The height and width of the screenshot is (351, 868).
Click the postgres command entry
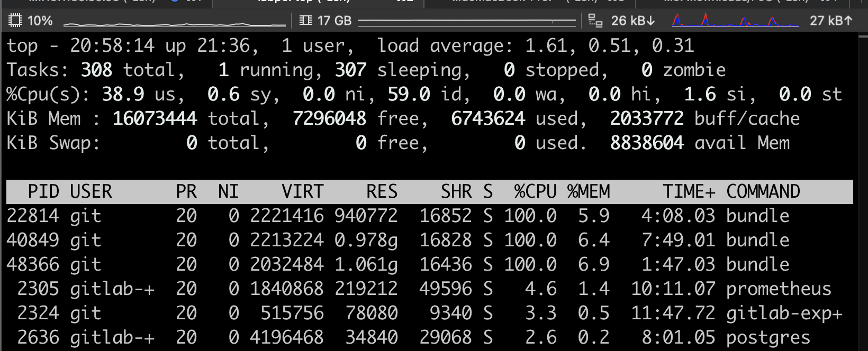tap(768, 337)
